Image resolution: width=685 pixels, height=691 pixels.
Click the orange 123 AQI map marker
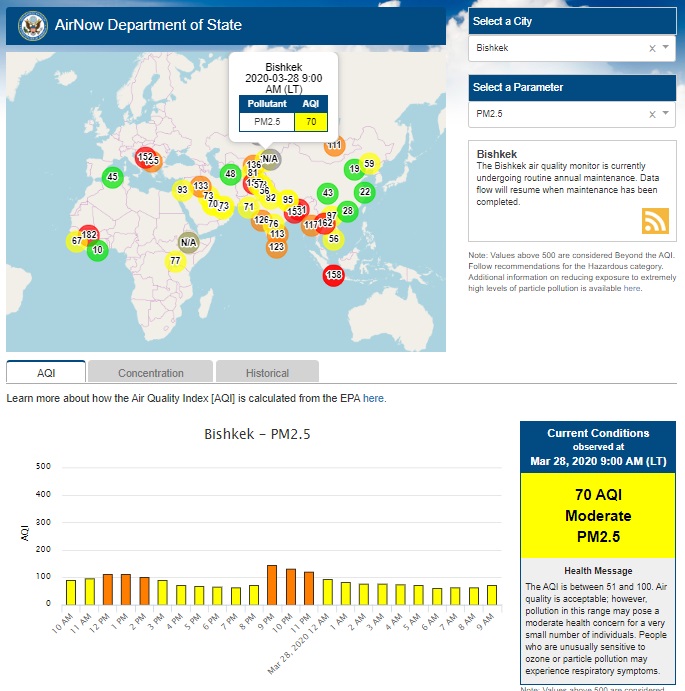(276, 247)
